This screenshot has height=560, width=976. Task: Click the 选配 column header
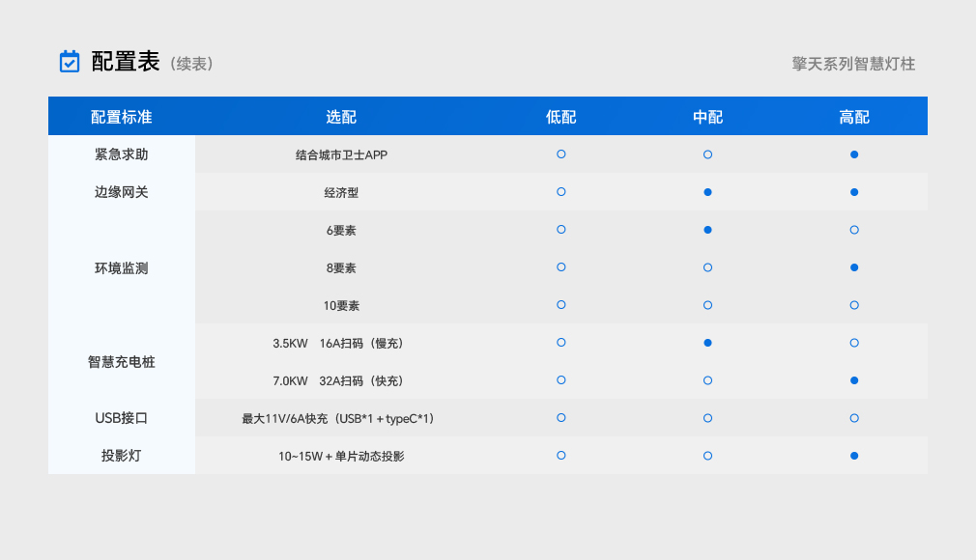pos(341,117)
